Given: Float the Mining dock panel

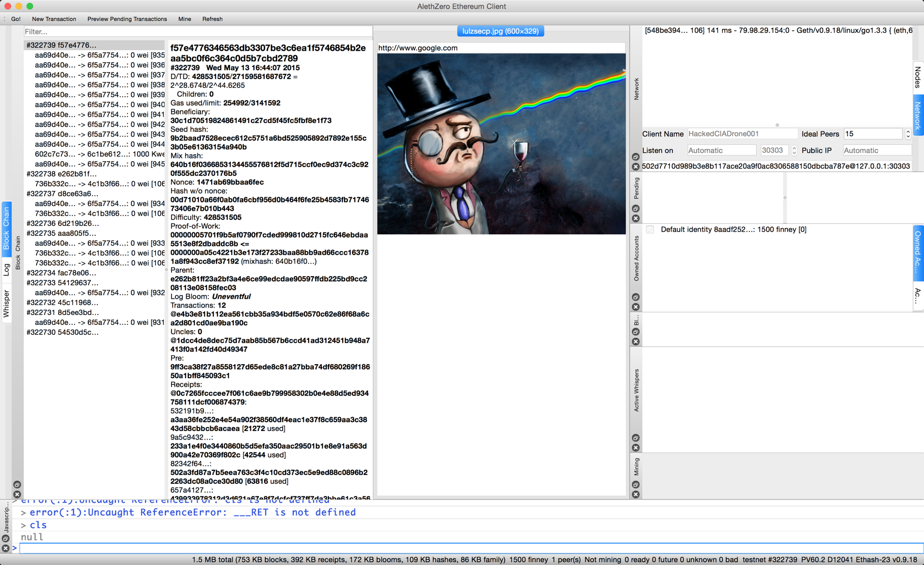Looking at the screenshot, I should pyautogui.click(x=636, y=484).
